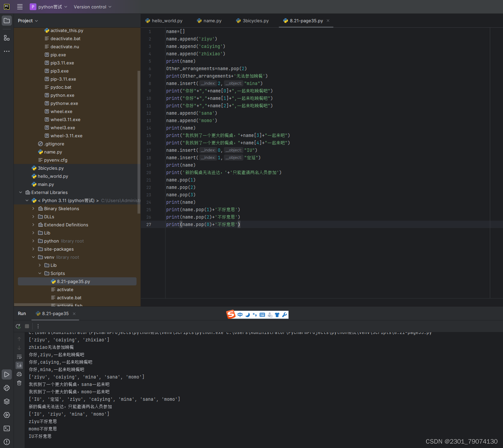
Task: Select main.py in the Project tree
Action: click(46, 184)
